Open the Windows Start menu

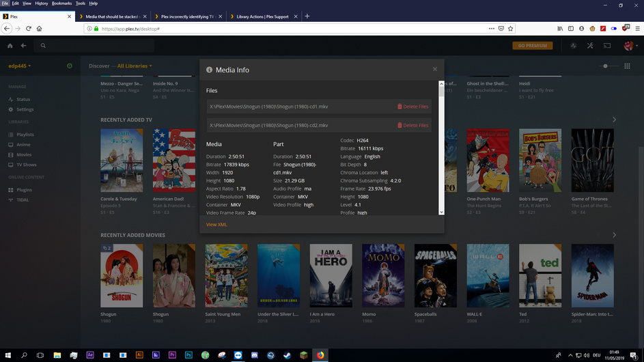8,355
